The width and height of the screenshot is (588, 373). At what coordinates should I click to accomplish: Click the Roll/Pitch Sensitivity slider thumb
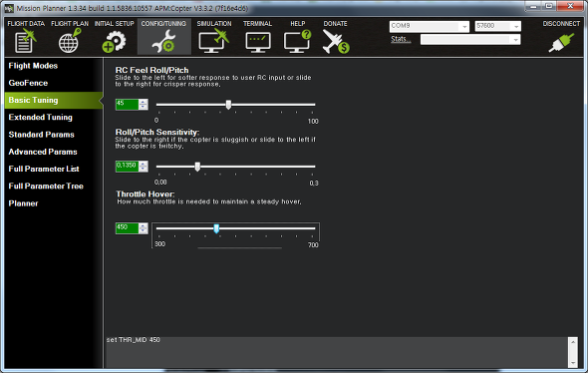pos(197,167)
